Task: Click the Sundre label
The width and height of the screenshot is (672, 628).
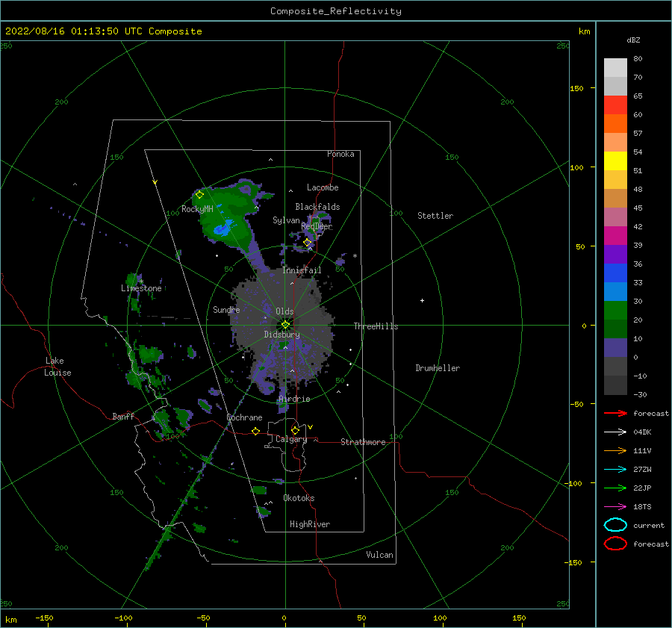Action: point(226,309)
